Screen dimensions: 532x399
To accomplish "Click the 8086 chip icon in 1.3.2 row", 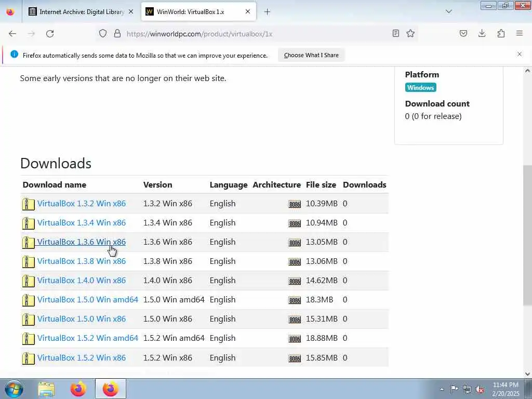I will pos(295,204).
